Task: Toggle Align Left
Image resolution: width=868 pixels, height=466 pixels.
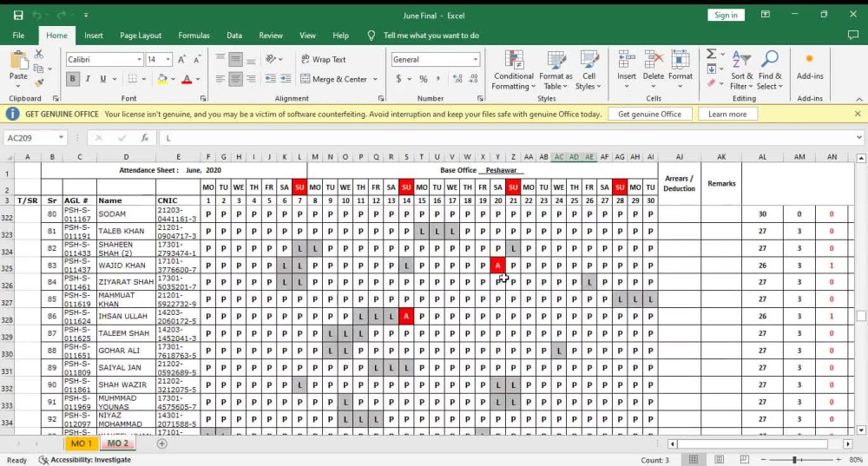Action: (x=220, y=79)
